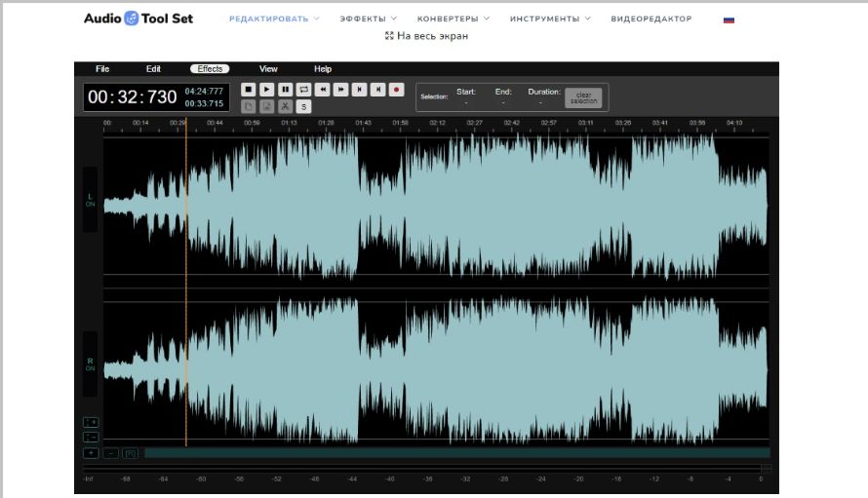Reset horizontal zoom with the [R] button
868x498 pixels.
131,453
